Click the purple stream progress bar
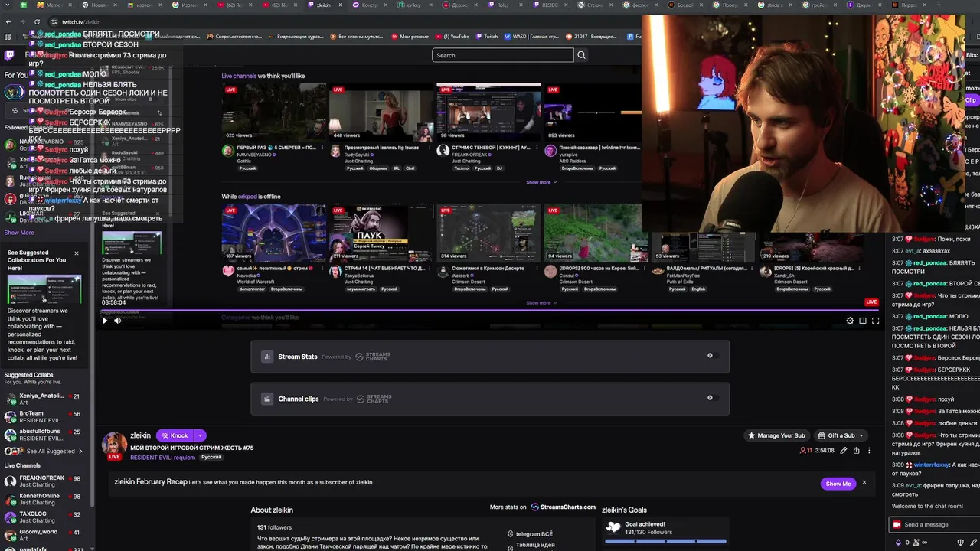 pos(490,311)
